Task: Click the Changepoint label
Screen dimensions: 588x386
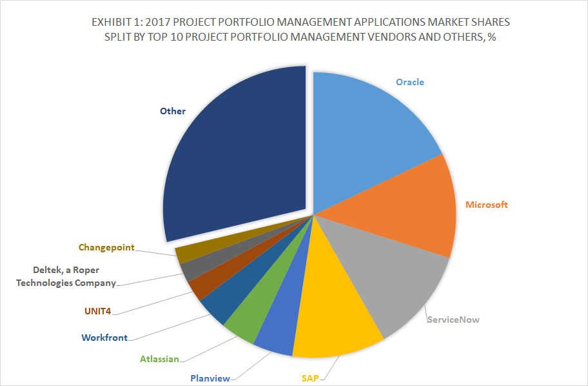Action: (106, 247)
